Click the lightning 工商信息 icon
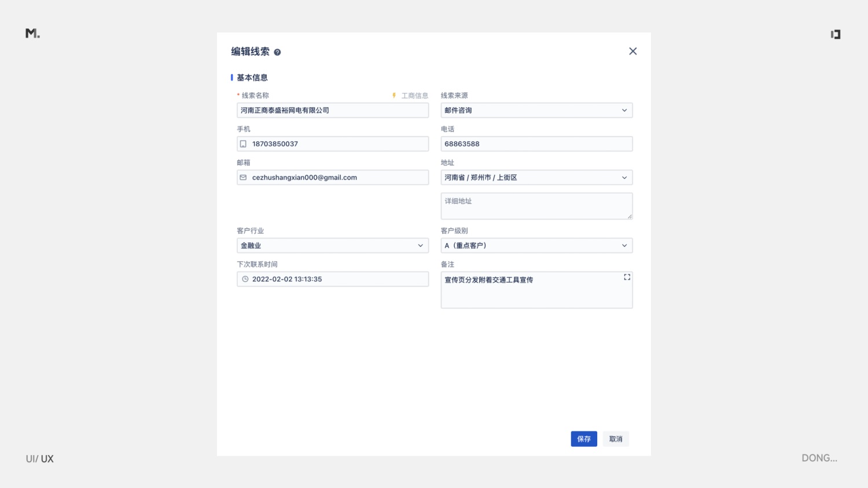This screenshot has width=868, height=488. tap(394, 96)
